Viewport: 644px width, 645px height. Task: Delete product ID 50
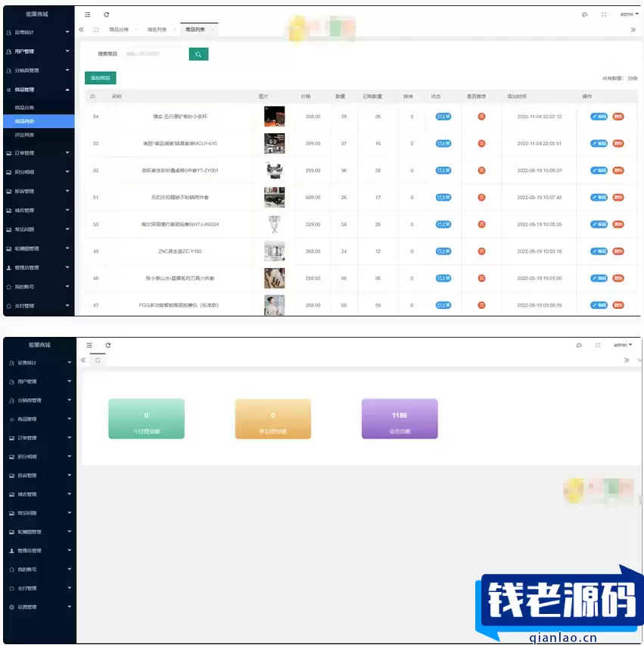(618, 224)
